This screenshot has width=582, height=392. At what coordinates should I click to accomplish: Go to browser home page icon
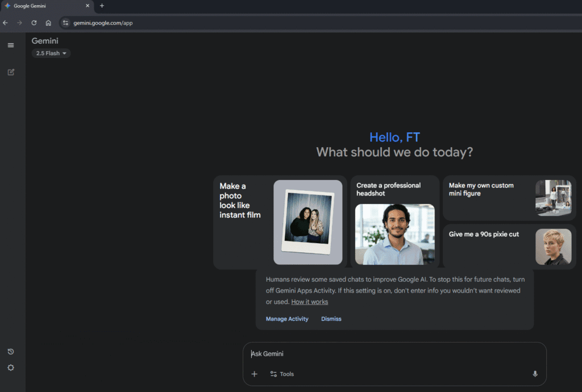tap(48, 23)
